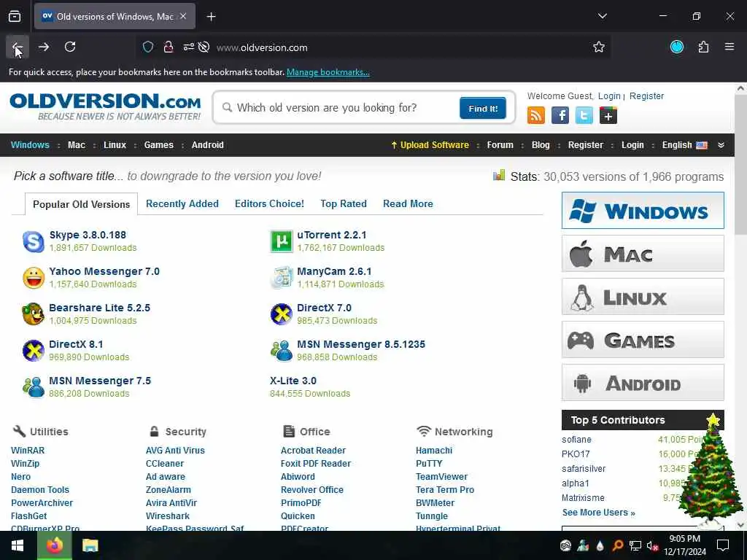Select the Games platform banner
This screenshot has width=747, height=560.
point(643,340)
